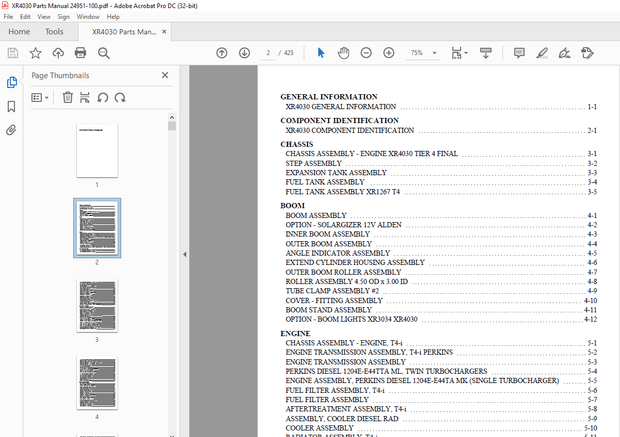Click the page number input field
Image resolution: width=620 pixels, height=437 pixels.
tap(268, 53)
